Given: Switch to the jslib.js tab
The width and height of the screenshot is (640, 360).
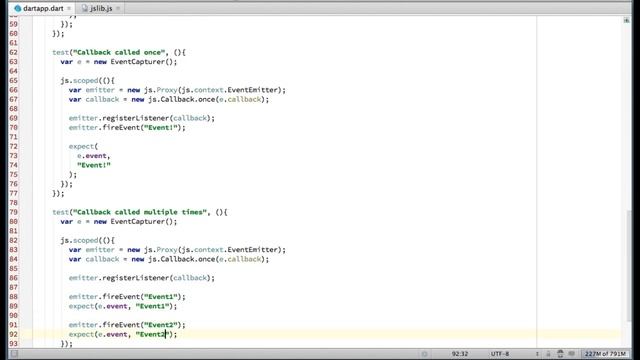Looking at the screenshot, I should tap(100, 8).
